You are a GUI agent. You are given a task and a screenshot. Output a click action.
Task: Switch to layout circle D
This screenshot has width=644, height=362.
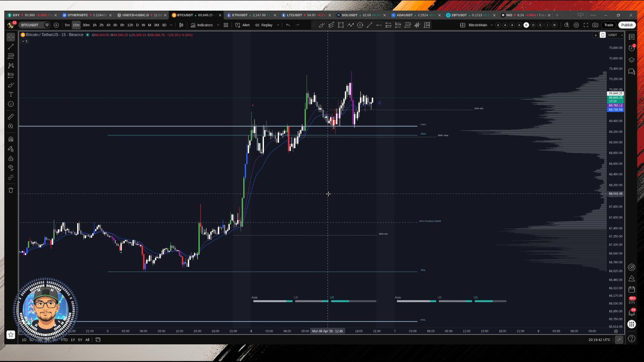point(533,25)
